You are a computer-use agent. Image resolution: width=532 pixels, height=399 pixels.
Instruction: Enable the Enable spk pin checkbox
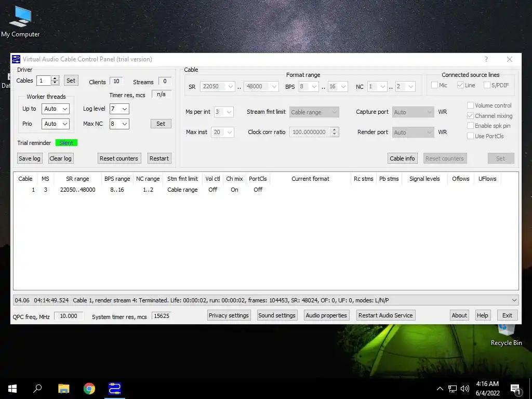tap(470, 126)
